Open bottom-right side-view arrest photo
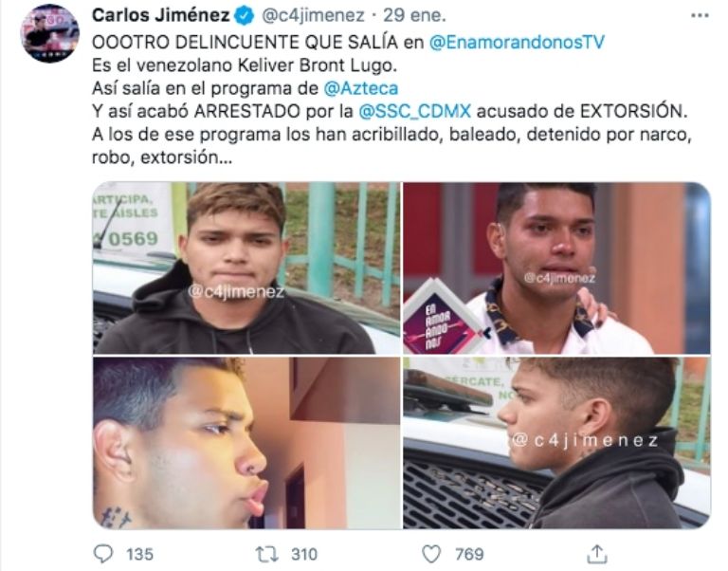This screenshot has height=571, width=728. pyautogui.click(x=556, y=443)
